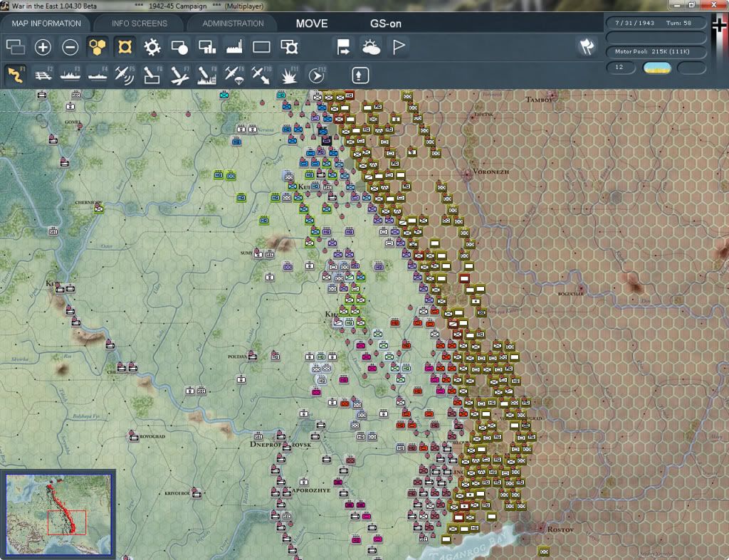Click the Motor Pool 215K (111K) field

click(656, 51)
